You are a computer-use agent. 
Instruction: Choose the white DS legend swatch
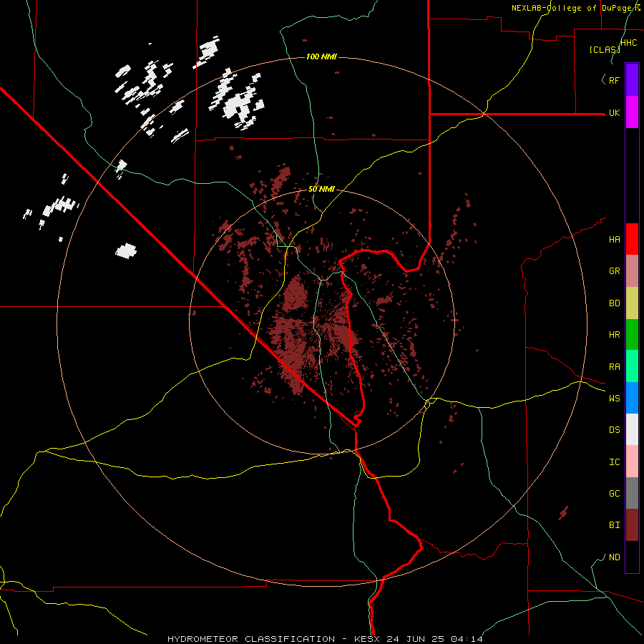coord(632,429)
